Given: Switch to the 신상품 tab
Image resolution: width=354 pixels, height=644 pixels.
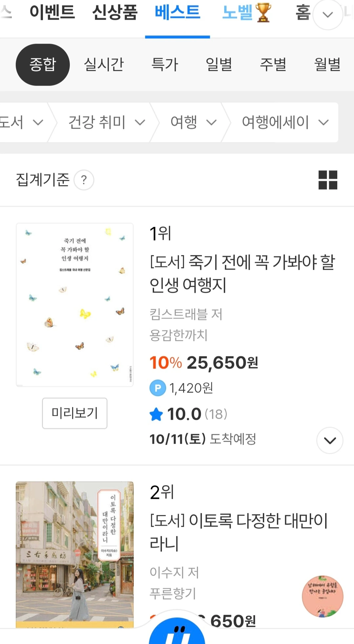Looking at the screenshot, I should point(115,12).
